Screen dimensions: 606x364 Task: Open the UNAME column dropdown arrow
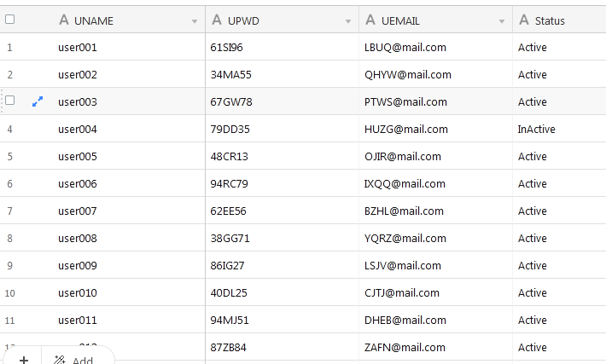[x=195, y=21]
